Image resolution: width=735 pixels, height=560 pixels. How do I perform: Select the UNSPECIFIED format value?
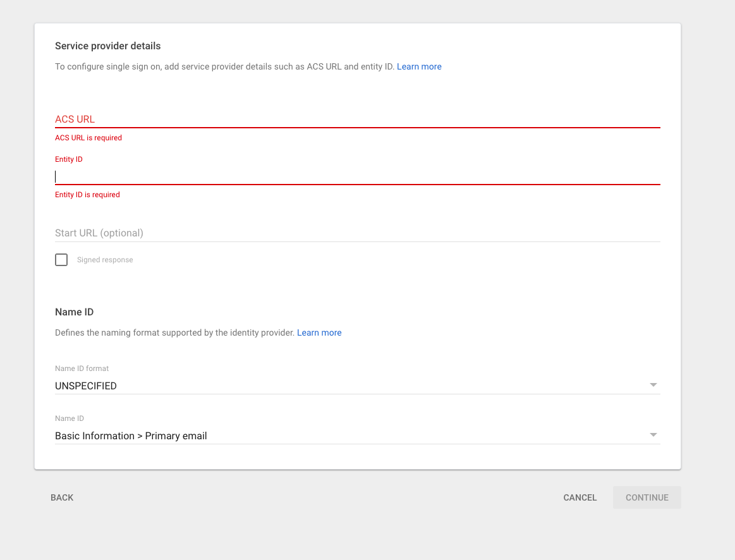tap(85, 386)
